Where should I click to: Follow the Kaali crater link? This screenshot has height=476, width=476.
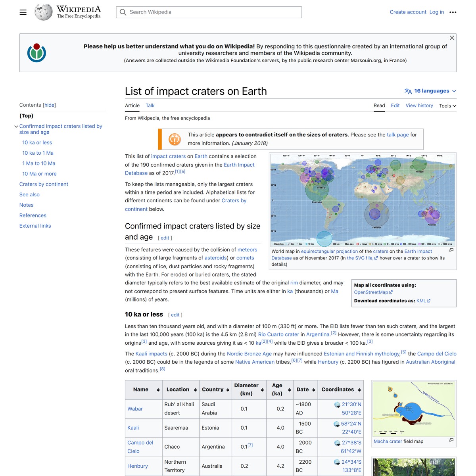pyautogui.click(x=133, y=428)
